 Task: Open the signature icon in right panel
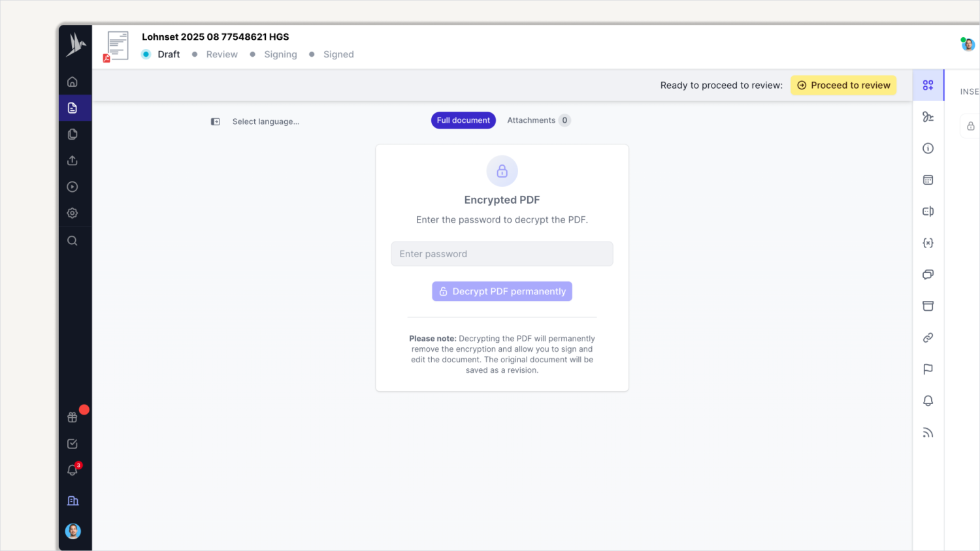(x=928, y=117)
